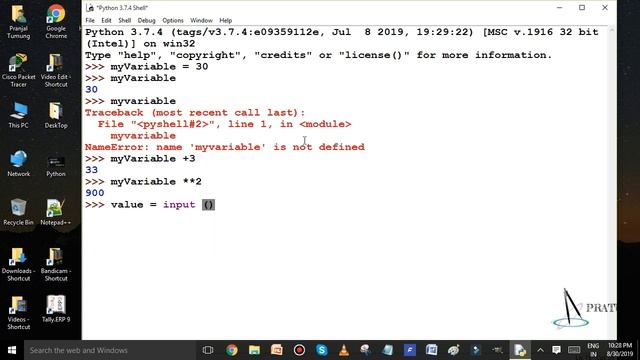Open the DeskTop folder icon
Screen dimensions: 640x360
point(56,116)
